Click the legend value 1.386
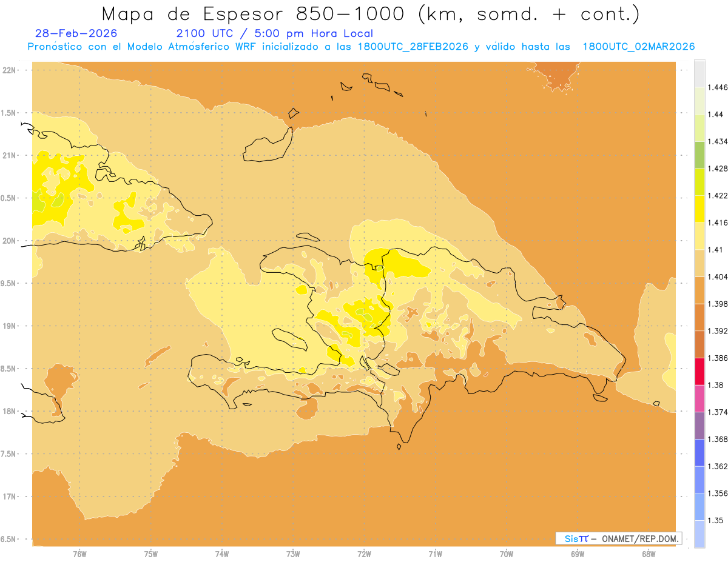 tap(718, 358)
